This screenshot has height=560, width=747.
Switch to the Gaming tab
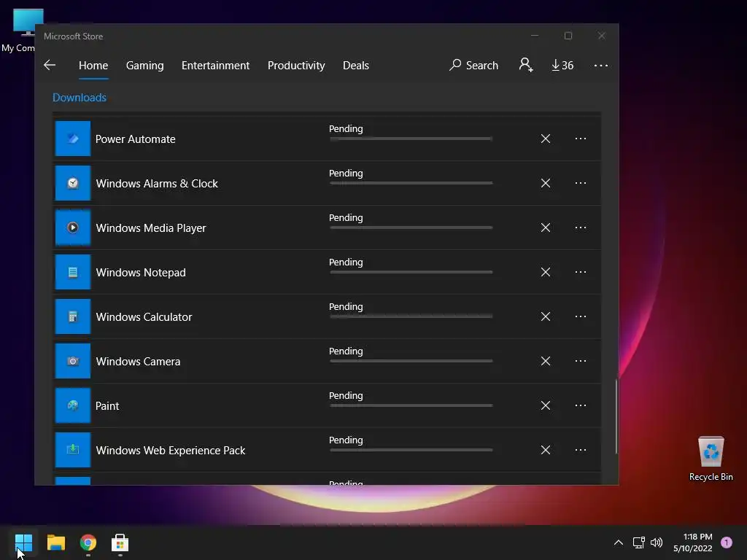145,65
